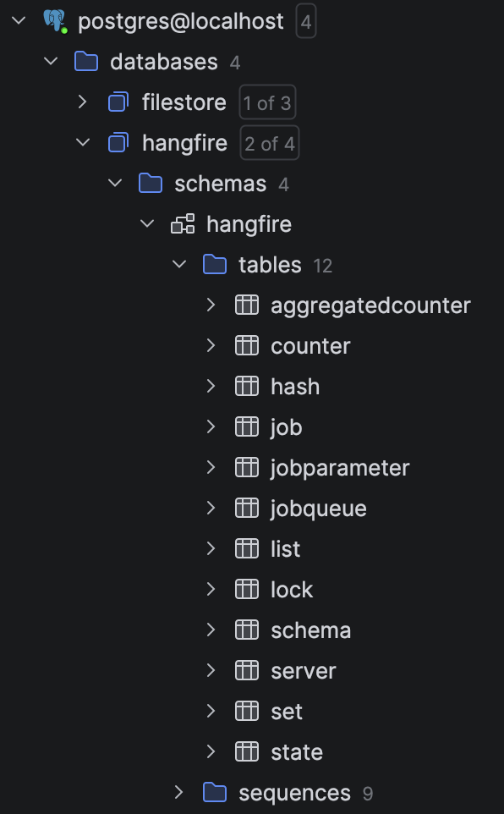Select the filestore database icon
This screenshot has height=814, width=504.
coord(118,102)
